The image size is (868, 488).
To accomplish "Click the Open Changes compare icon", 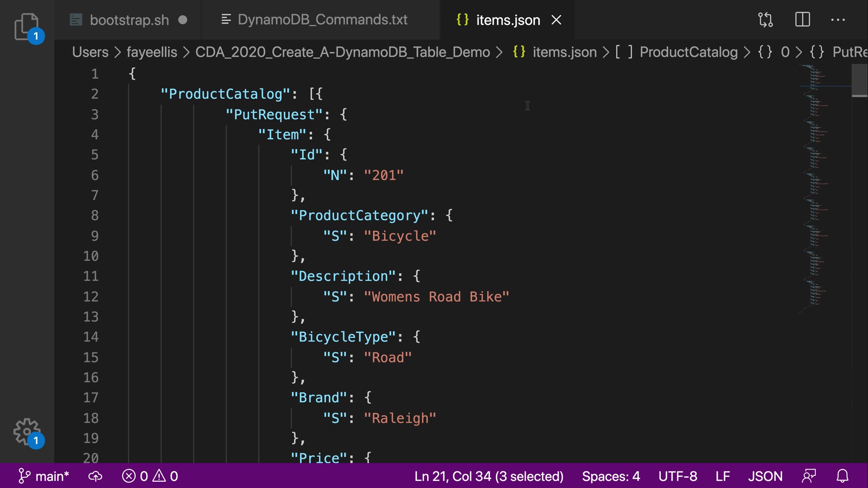I will [x=765, y=20].
